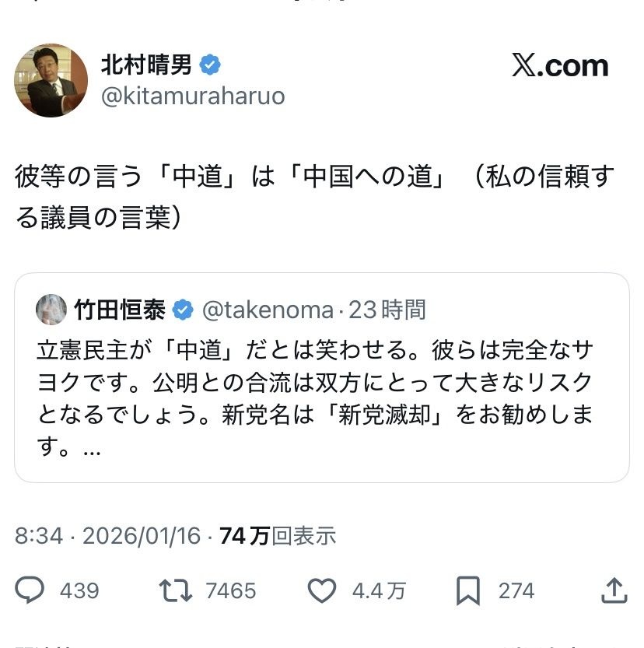Click the verified badge beside 北村晴男
644x648 pixels.
click(209, 65)
